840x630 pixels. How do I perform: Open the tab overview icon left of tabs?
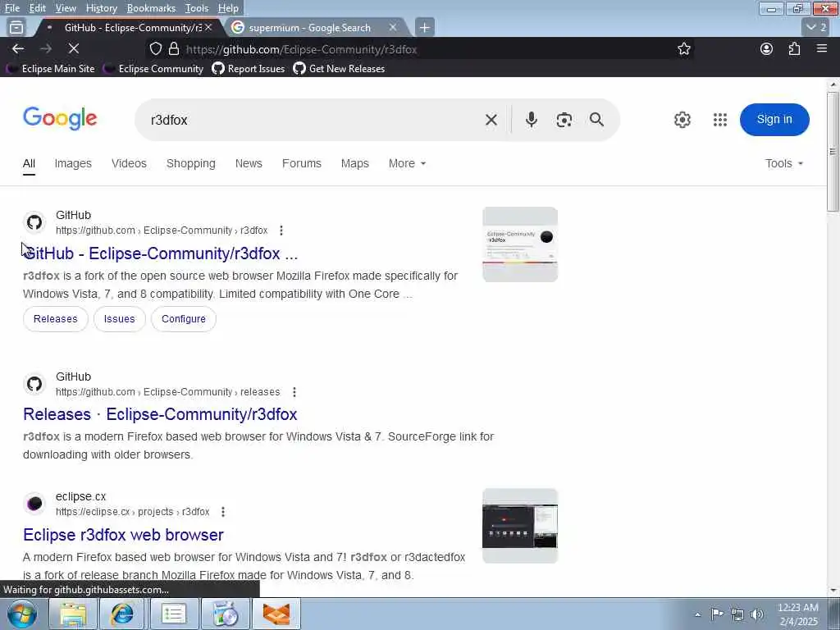point(16,27)
